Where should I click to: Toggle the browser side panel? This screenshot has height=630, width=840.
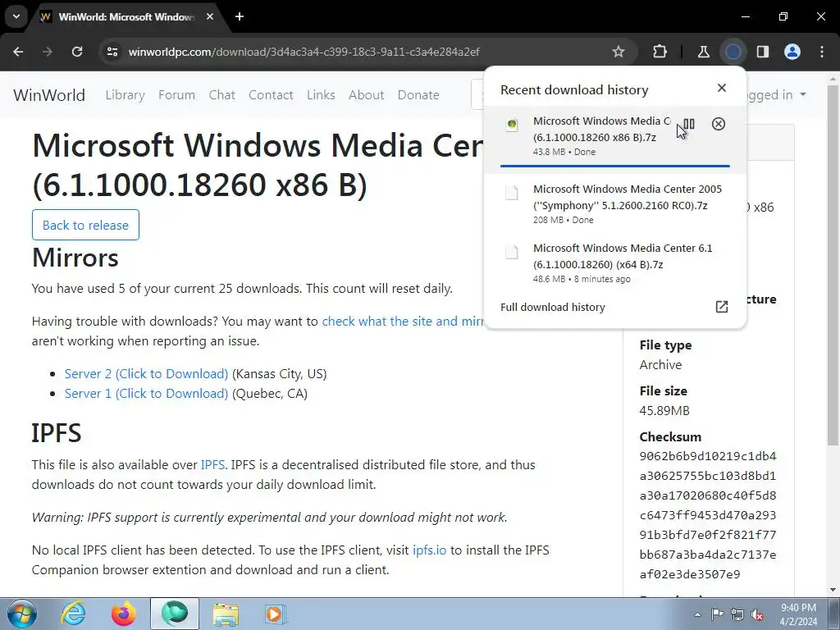[x=762, y=52]
